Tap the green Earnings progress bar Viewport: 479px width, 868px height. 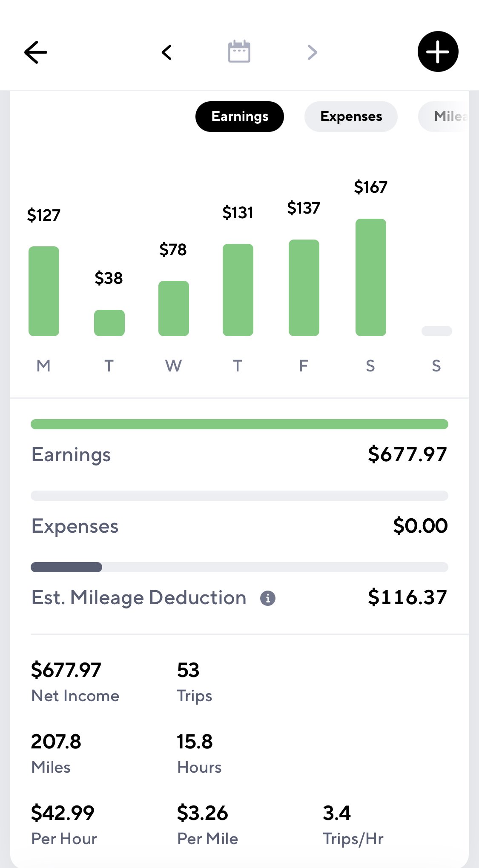(x=239, y=424)
